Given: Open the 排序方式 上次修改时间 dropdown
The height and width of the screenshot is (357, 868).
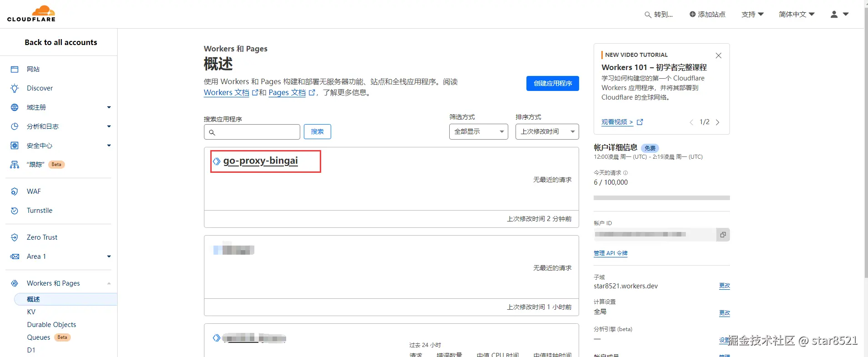Looking at the screenshot, I should [x=547, y=131].
